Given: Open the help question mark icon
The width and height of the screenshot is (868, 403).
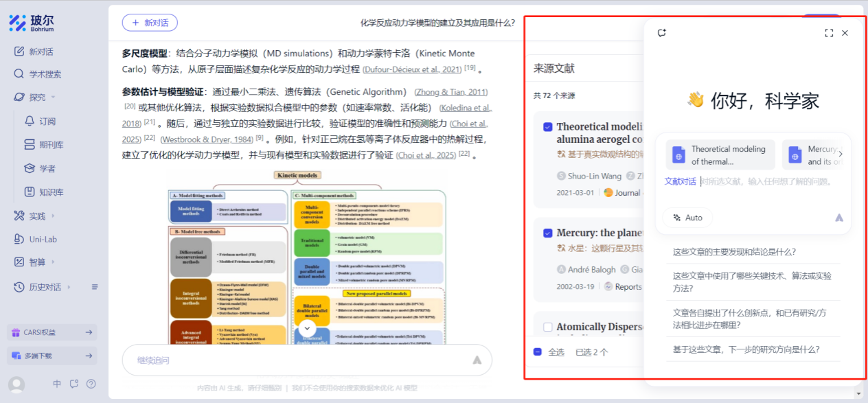Looking at the screenshot, I should [x=91, y=384].
